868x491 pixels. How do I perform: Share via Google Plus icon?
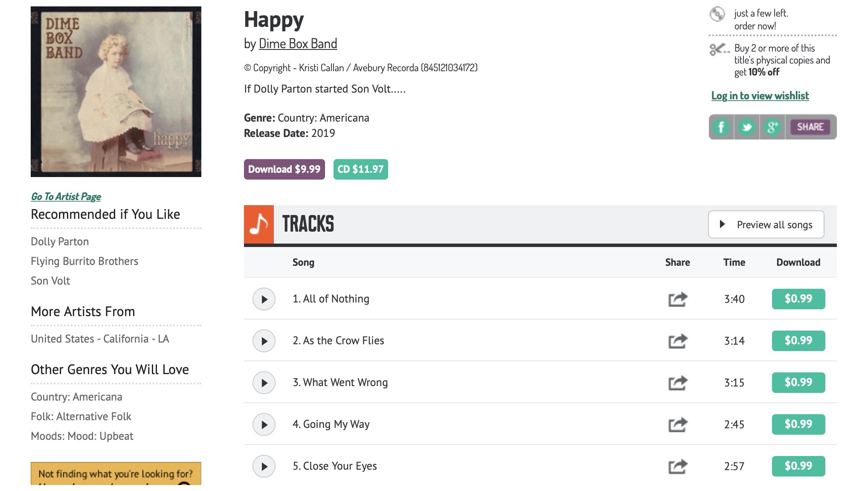[x=772, y=127]
